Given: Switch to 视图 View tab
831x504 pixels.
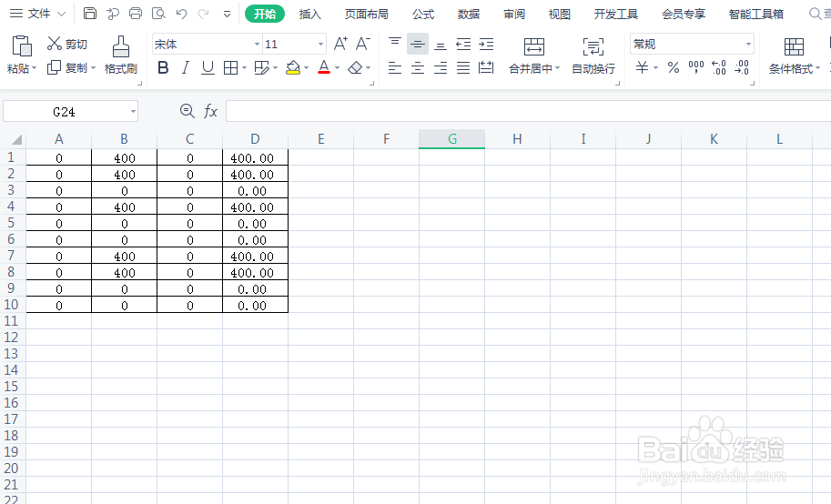Looking at the screenshot, I should [x=559, y=15].
